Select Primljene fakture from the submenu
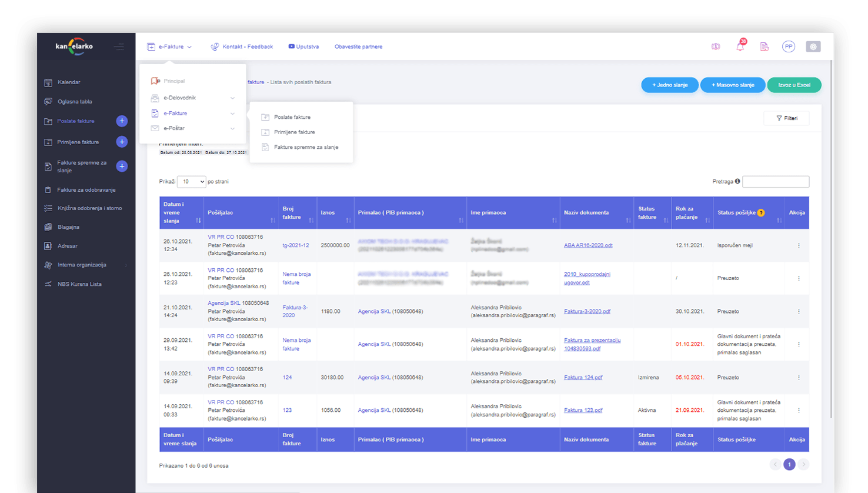The height and width of the screenshot is (493, 868). tap(294, 132)
